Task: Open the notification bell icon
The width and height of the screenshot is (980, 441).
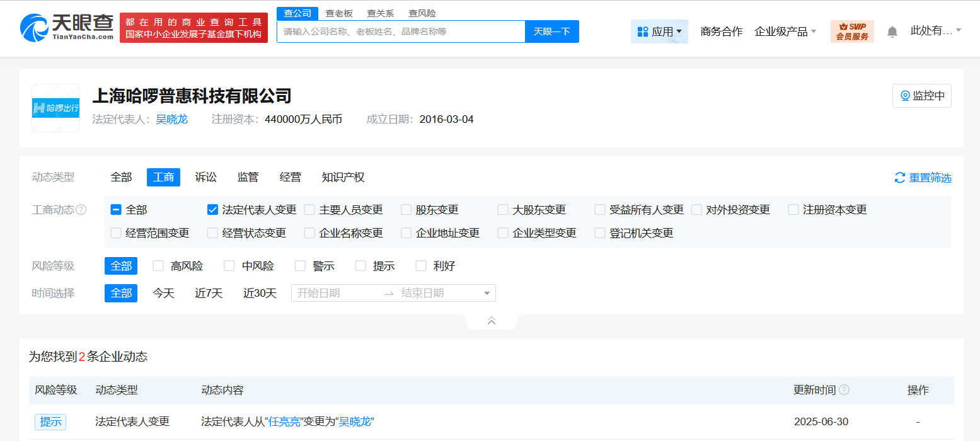Action: point(892,31)
